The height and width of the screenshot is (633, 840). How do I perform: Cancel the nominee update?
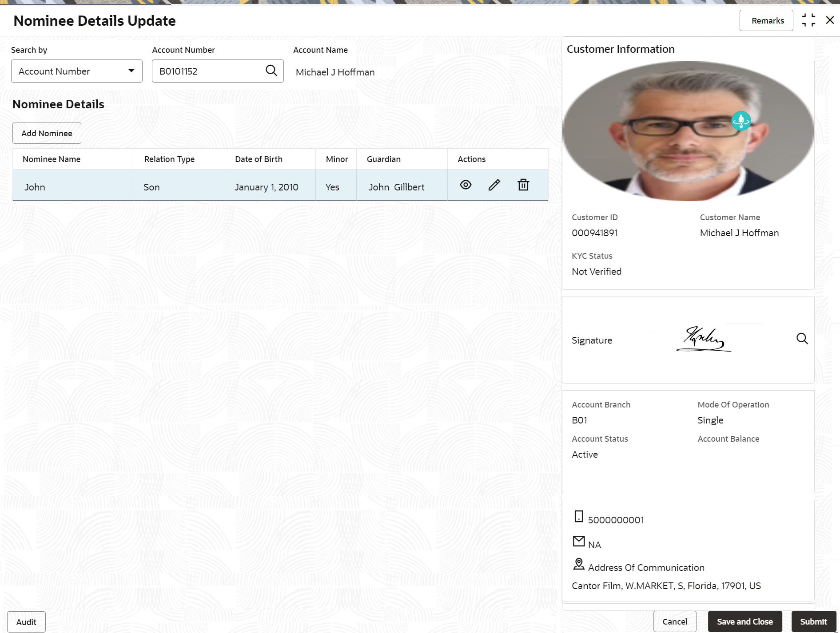(674, 621)
